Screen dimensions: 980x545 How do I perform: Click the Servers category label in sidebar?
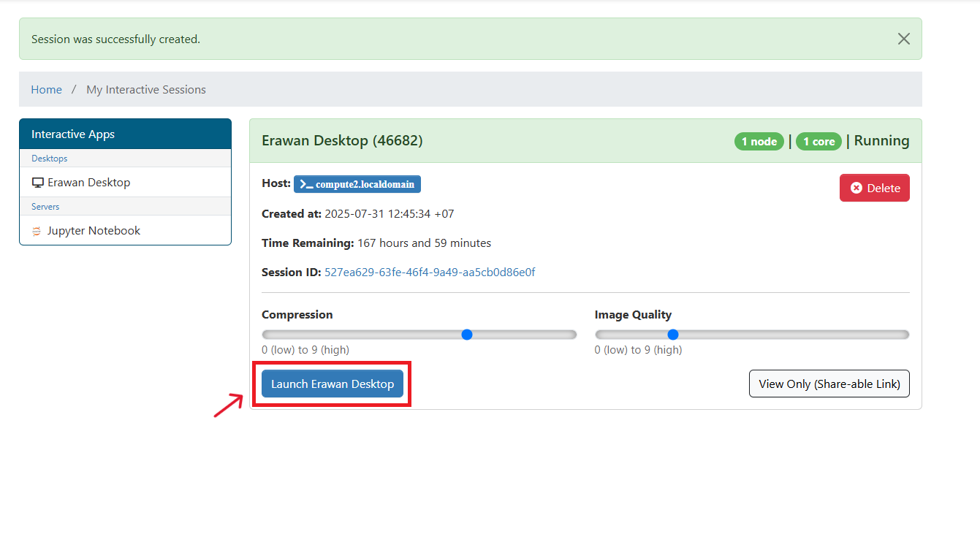click(x=45, y=207)
